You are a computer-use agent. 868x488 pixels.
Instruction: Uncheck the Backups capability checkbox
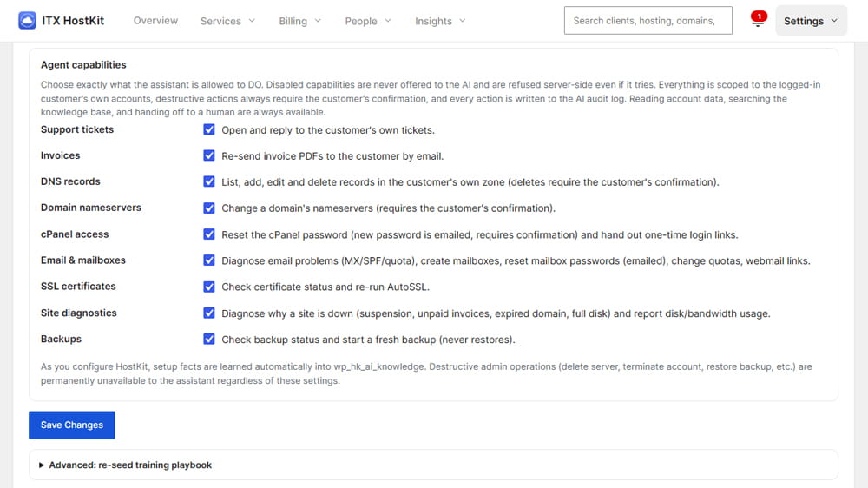(x=208, y=339)
